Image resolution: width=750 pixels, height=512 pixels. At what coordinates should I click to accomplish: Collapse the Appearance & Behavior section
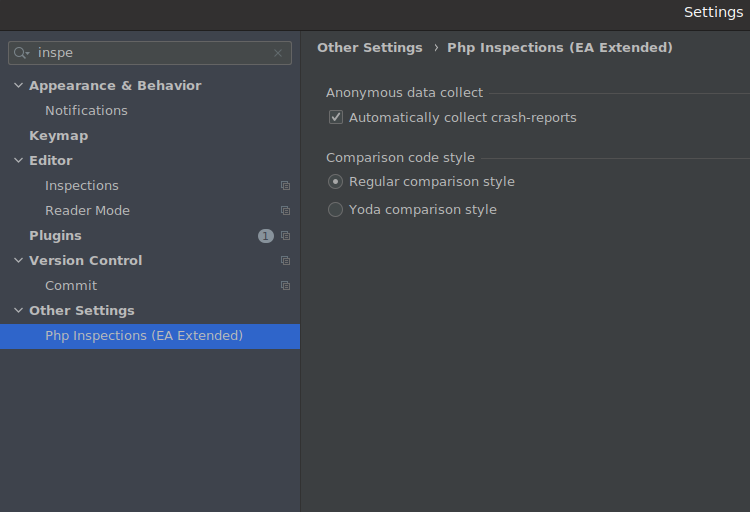[18, 86]
